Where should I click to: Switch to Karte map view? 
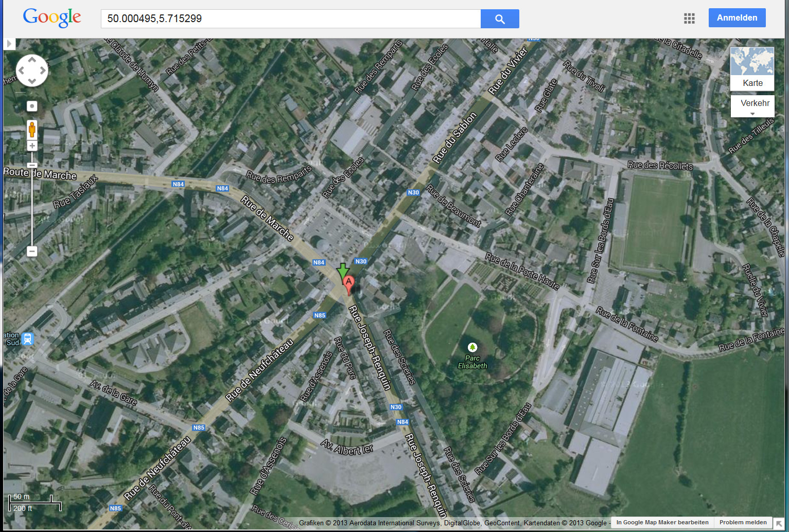(752, 69)
